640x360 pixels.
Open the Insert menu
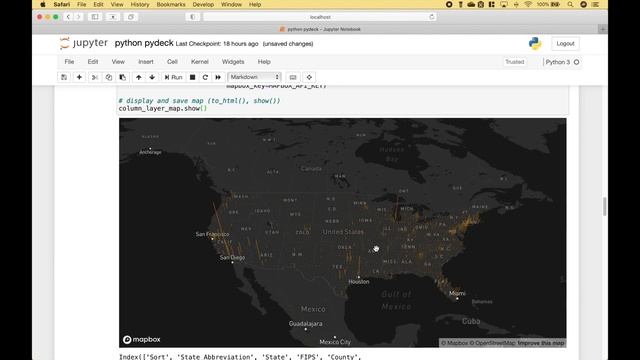[x=146, y=62]
